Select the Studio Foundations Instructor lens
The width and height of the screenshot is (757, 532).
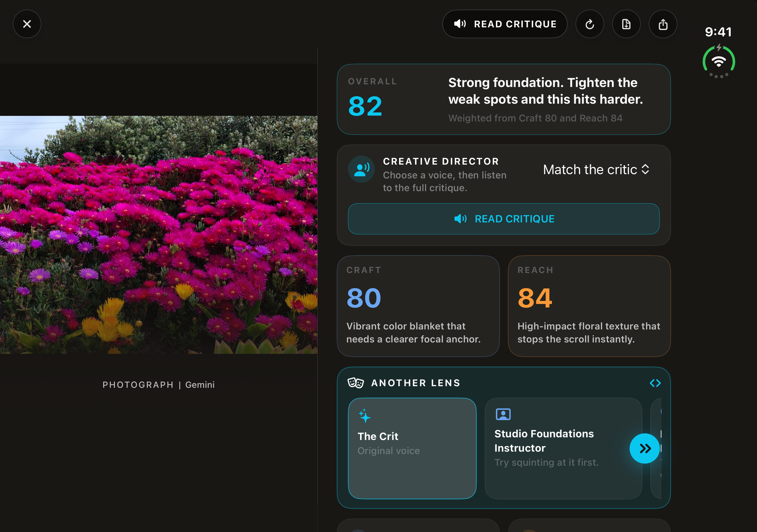click(563, 448)
